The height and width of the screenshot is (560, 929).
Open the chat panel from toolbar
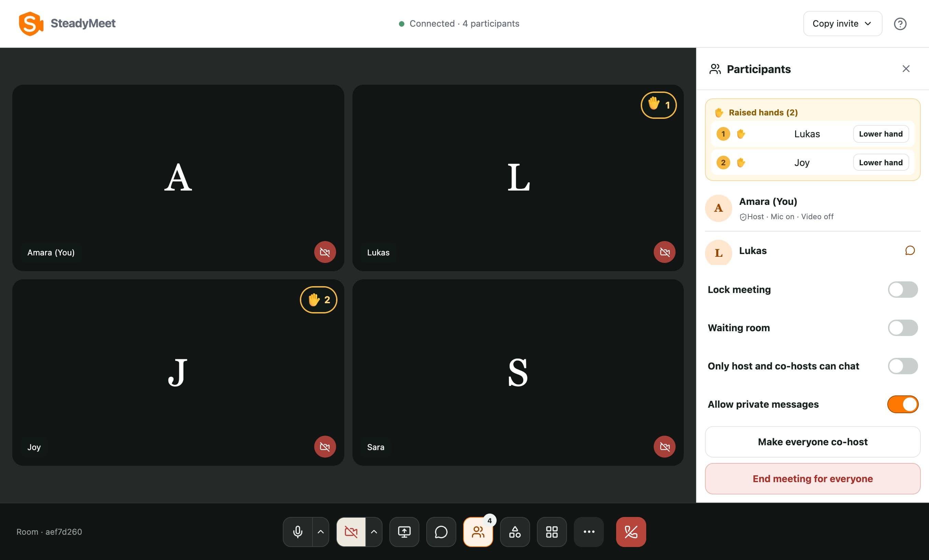point(441,532)
